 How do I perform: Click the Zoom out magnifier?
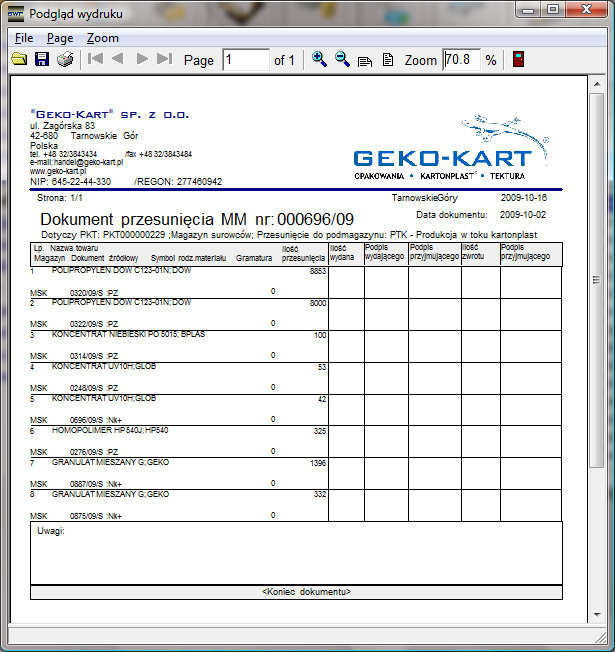[x=342, y=60]
